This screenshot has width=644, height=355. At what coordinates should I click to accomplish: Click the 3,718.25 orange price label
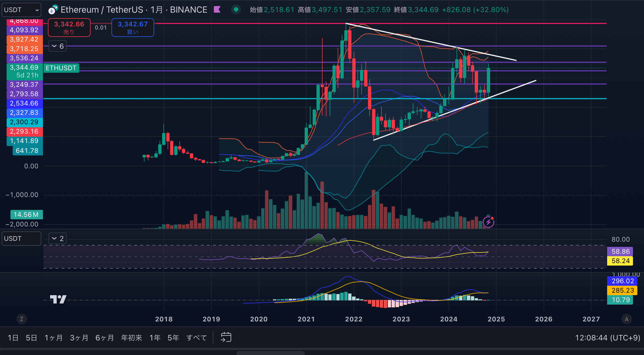pyautogui.click(x=24, y=49)
